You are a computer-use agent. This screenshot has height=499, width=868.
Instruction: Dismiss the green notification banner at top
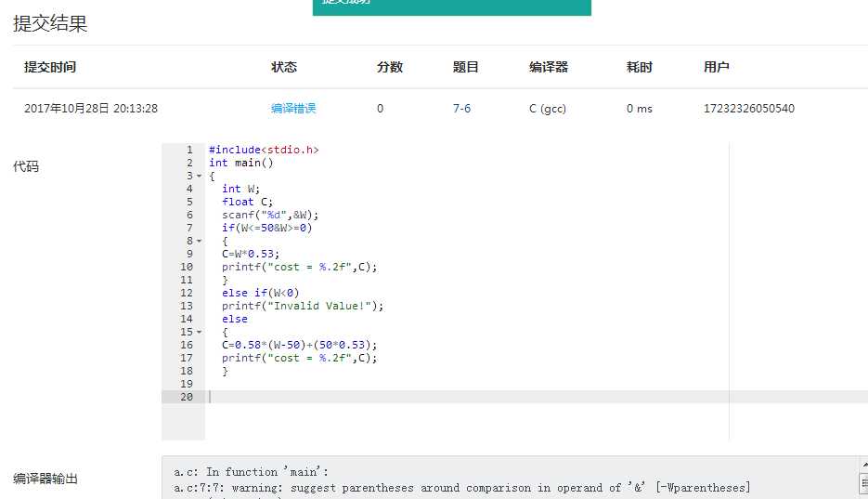click(x=452, y=7)
